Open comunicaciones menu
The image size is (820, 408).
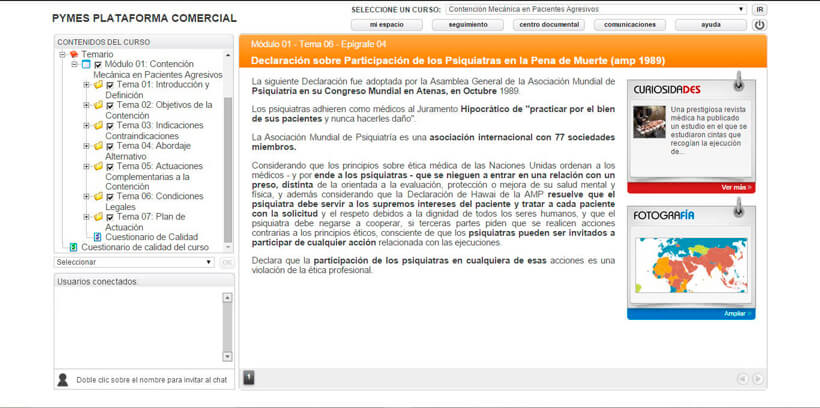click(630, 25)
